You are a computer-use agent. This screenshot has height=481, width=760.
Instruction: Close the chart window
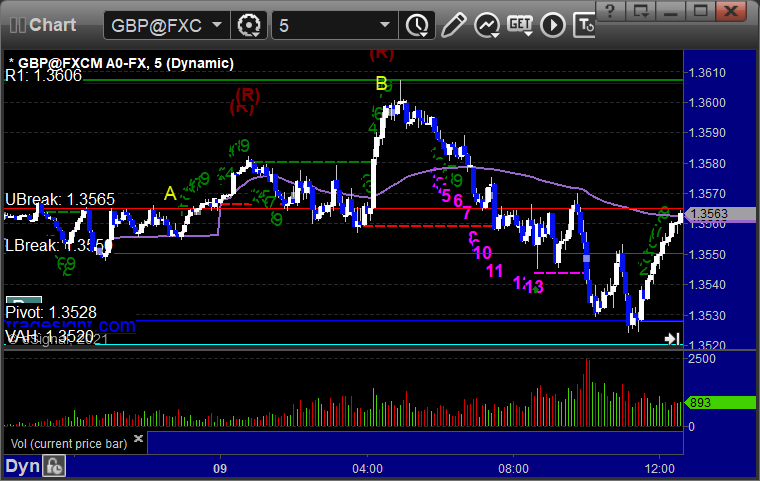(x=731, y=11)
